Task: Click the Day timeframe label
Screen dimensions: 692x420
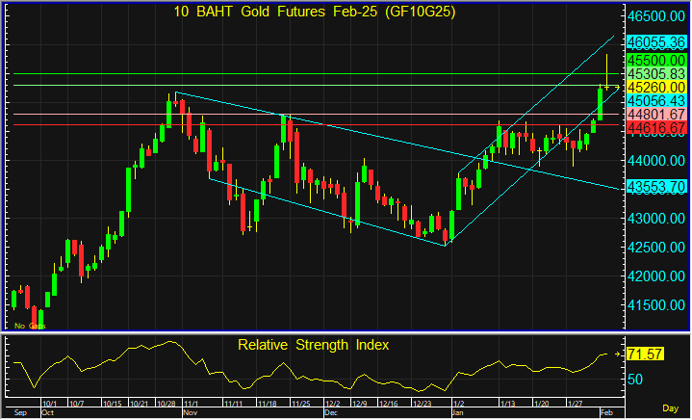Action: point(670,409)
